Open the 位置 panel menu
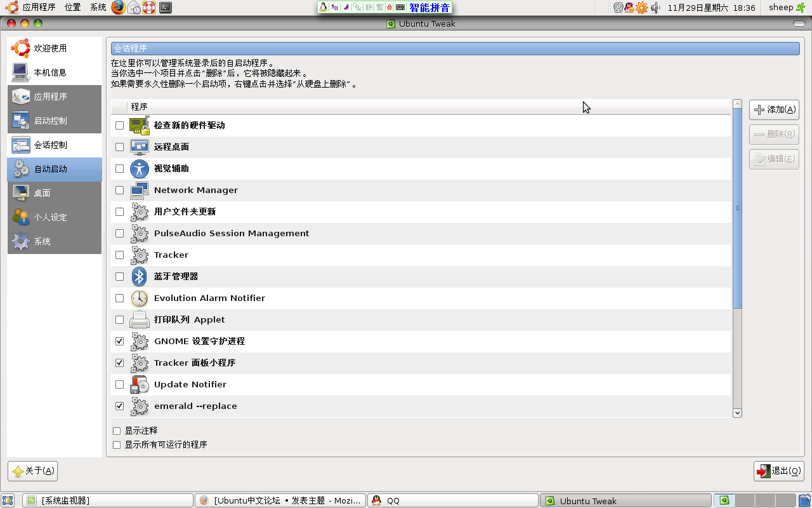Screen dimensions: 812x508 tap(72, 8)
